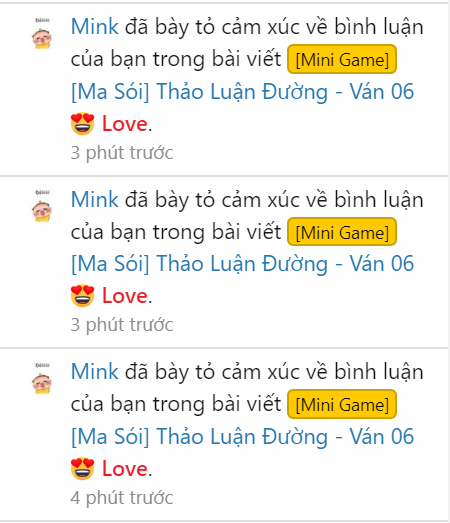Open Mink's avatar in first notification
The image size is (450, 523).
(x=42, y=34)
